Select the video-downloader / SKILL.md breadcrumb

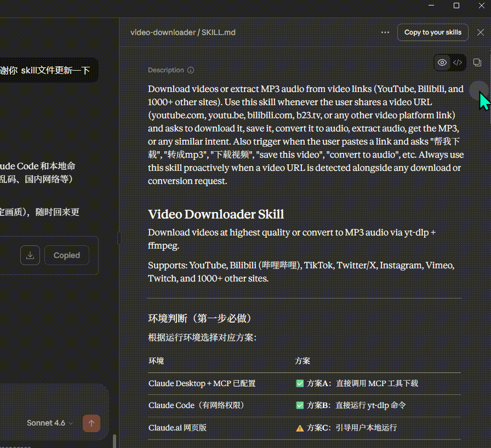(x=182, y=32)
